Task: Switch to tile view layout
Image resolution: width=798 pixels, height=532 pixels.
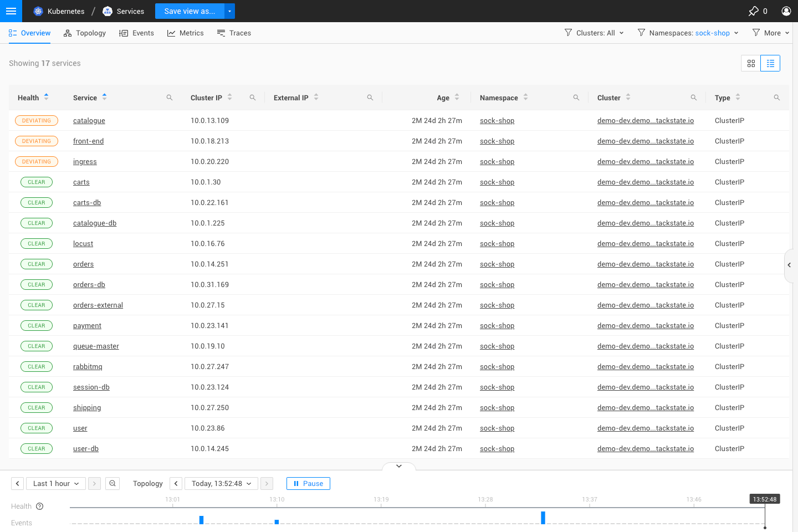Action: [751, 63]
